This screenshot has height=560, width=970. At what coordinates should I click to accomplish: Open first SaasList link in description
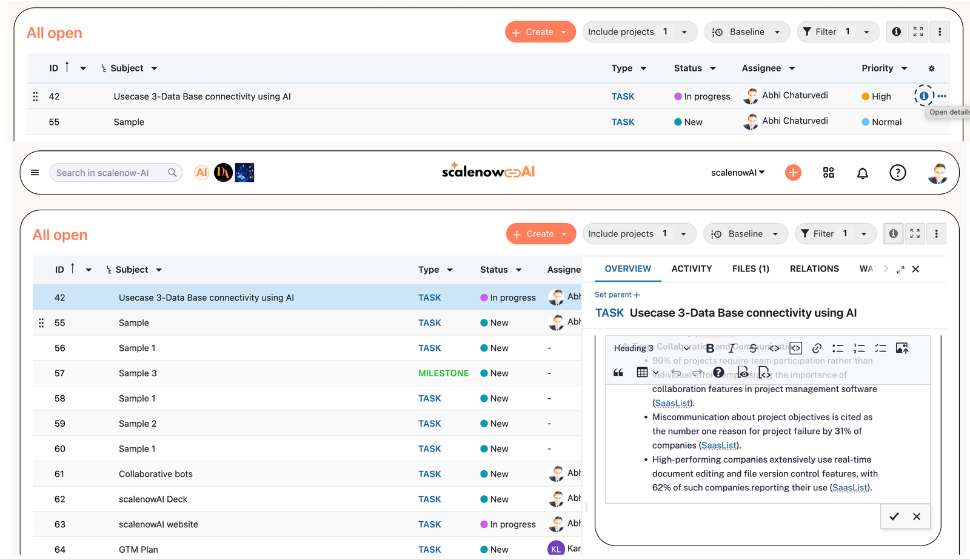point(672,403)
